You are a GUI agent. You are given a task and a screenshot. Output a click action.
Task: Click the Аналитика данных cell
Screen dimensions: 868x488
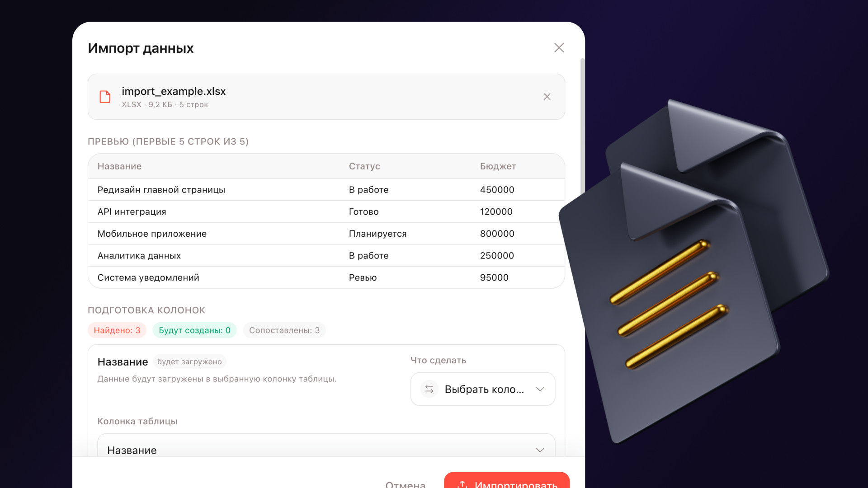(x=139, y=256)
